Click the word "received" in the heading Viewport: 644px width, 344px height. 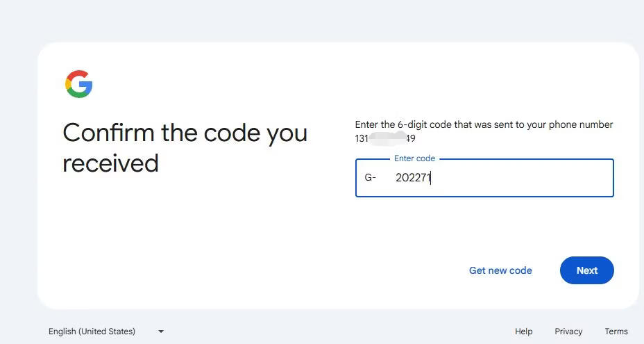pyautogui.click(x=110, y=163)
